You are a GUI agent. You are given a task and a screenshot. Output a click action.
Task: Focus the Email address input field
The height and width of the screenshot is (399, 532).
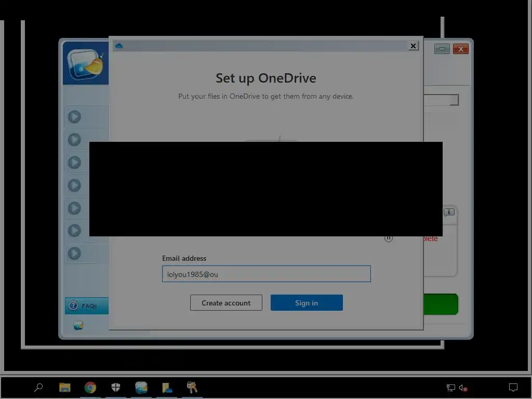coord(267,274)
